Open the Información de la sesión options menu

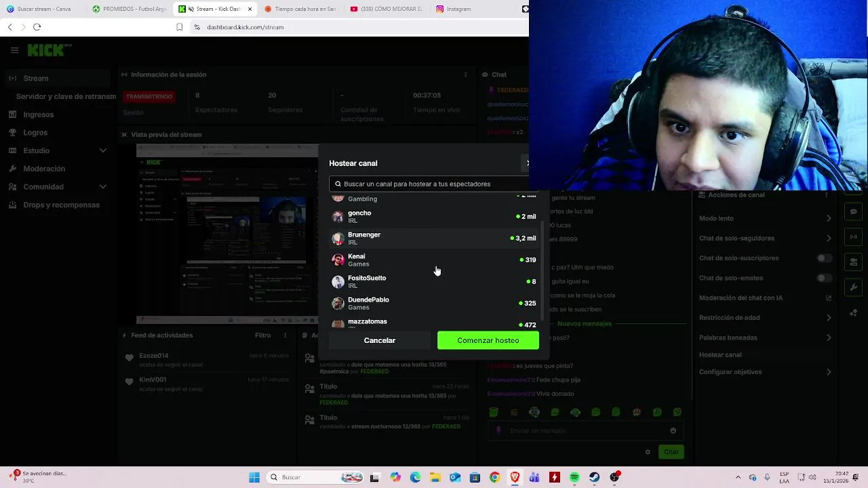point(465,75)
